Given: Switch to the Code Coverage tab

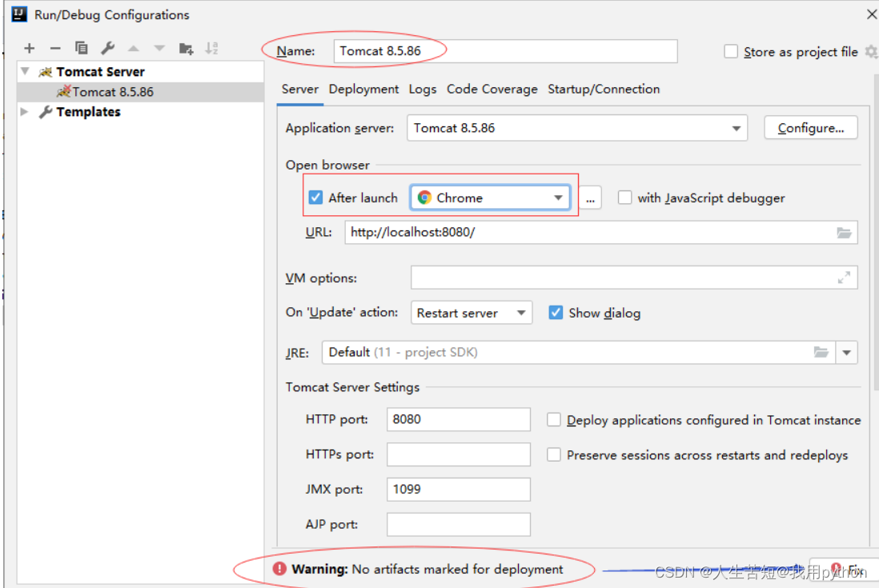Looking at the screenshot, I should coord(492,89).
